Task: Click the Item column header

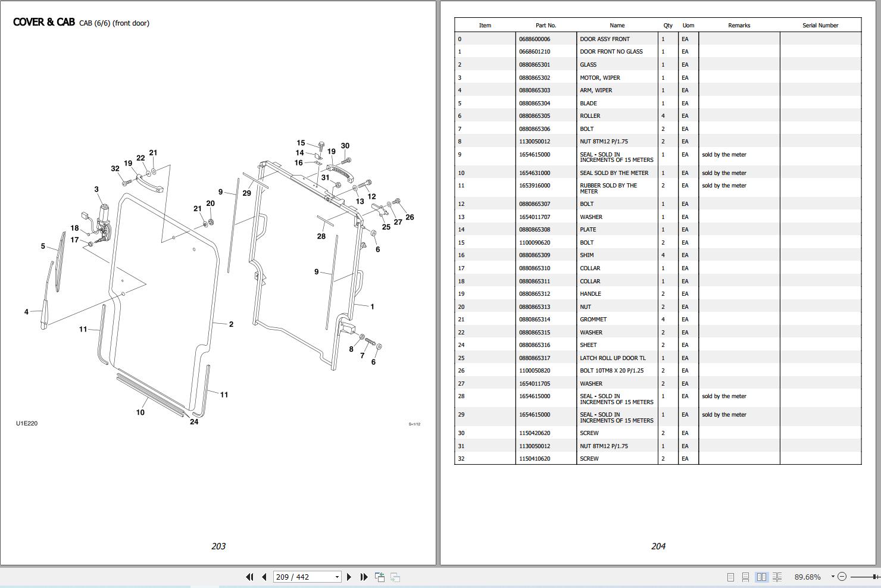Action: tap(485, 26)
